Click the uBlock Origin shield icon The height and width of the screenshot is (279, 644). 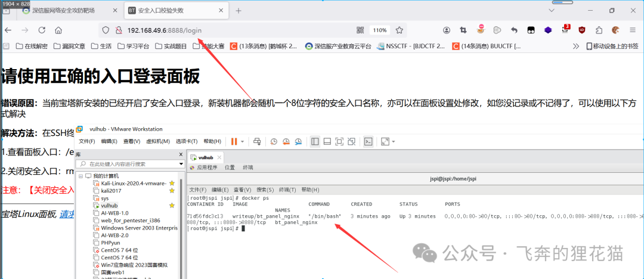582,30
